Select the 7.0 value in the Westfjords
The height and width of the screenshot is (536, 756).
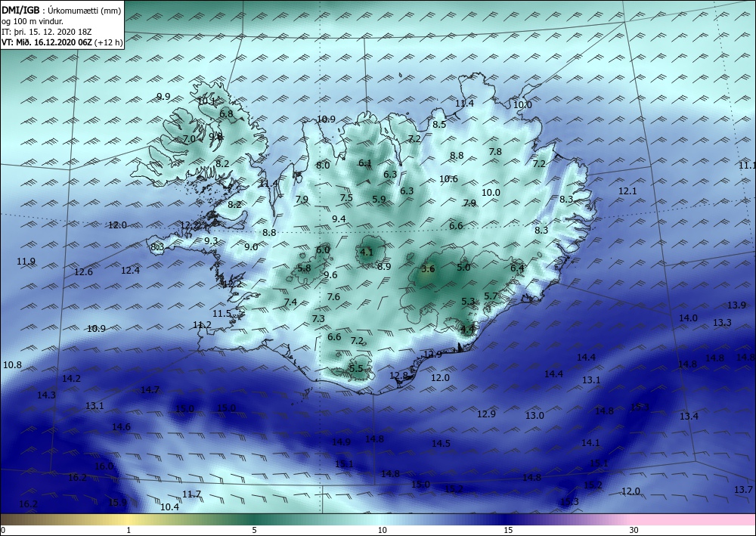[189, 139]
